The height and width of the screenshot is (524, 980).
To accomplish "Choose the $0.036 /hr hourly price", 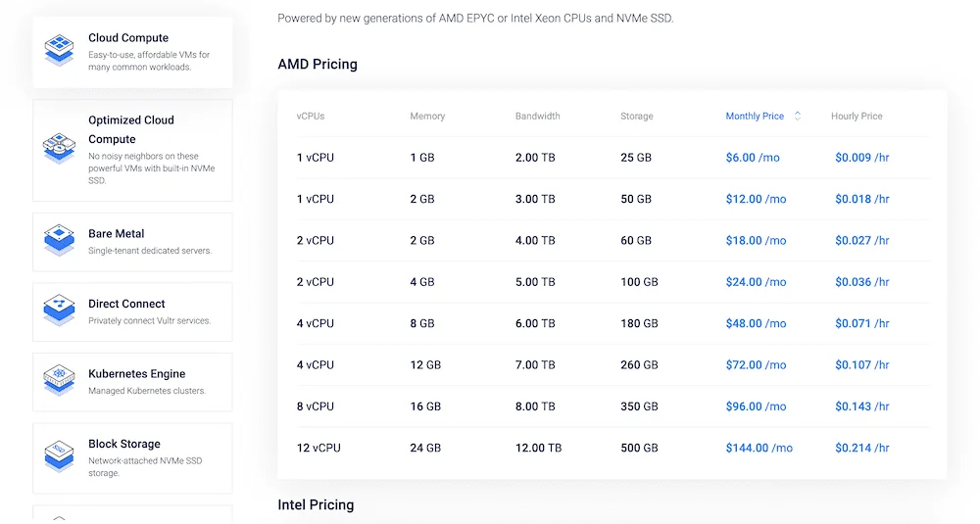I will pyautogui.click(x=861, y=282).
